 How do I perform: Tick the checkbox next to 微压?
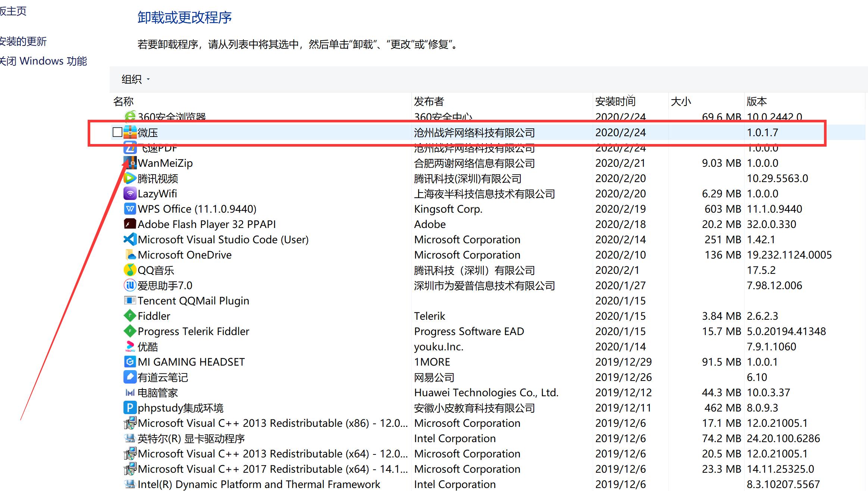pos(117,132)
